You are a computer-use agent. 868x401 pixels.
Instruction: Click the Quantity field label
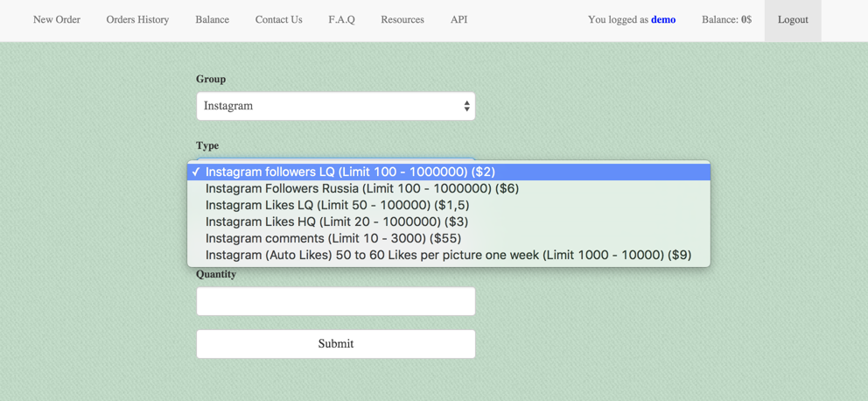tap(216, 275)
